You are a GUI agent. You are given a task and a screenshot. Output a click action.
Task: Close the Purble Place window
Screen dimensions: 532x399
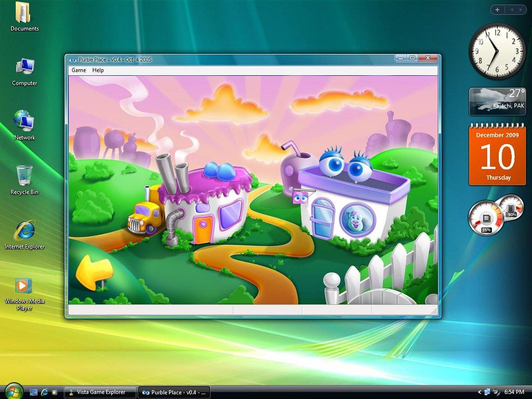pyautogui.click(x=428, y=58)
